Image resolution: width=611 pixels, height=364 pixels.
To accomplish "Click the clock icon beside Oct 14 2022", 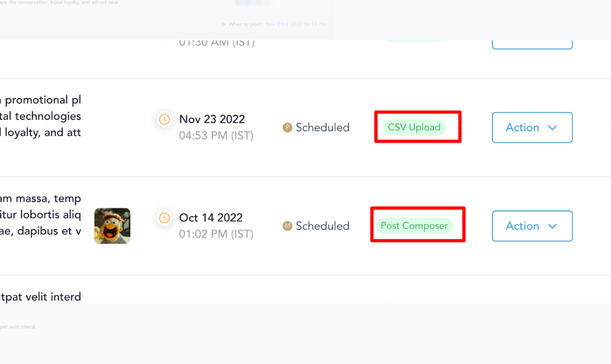I will [164, 218].
